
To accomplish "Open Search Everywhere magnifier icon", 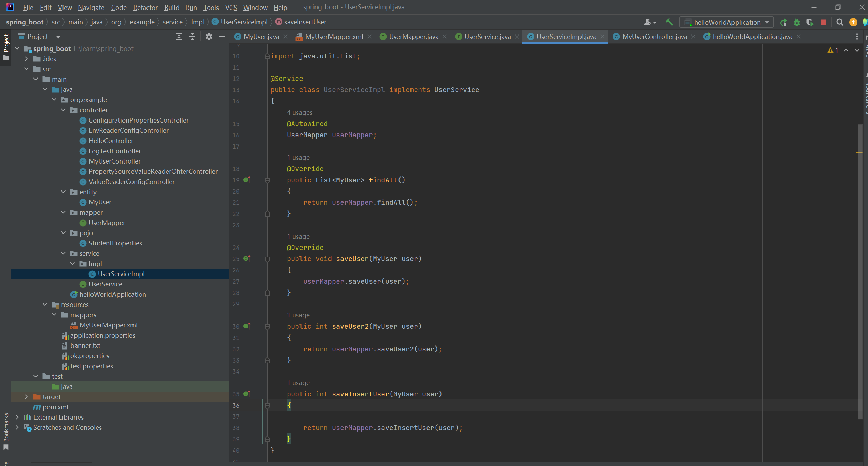I will pyautogui.click(x=840, y=22).
